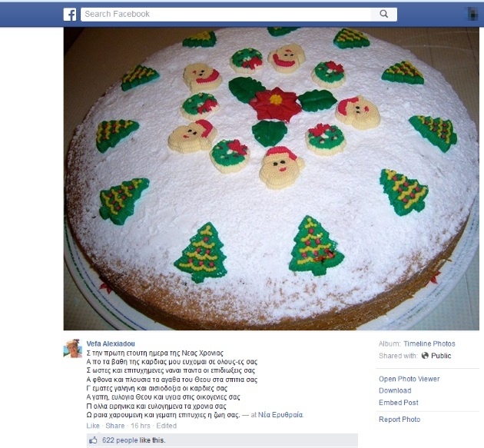Select Open Photo Viewer option
Image resolution: width=484 pixels, height=448 pixels.
pyautogui.click(x=409, y=379)
